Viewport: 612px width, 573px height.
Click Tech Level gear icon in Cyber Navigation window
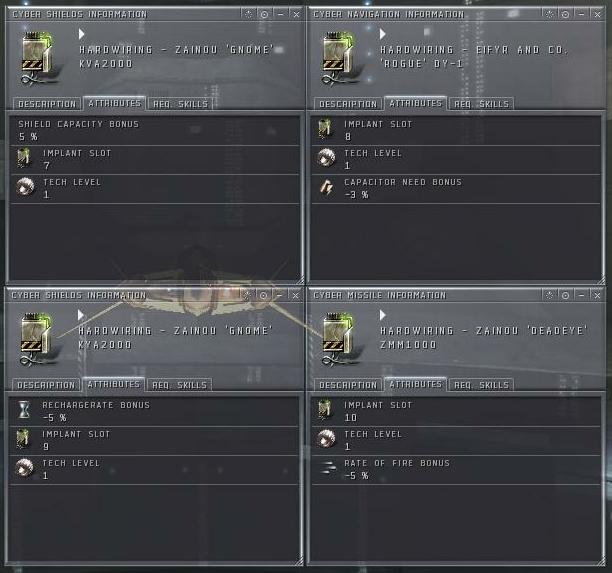coord(326,158)
